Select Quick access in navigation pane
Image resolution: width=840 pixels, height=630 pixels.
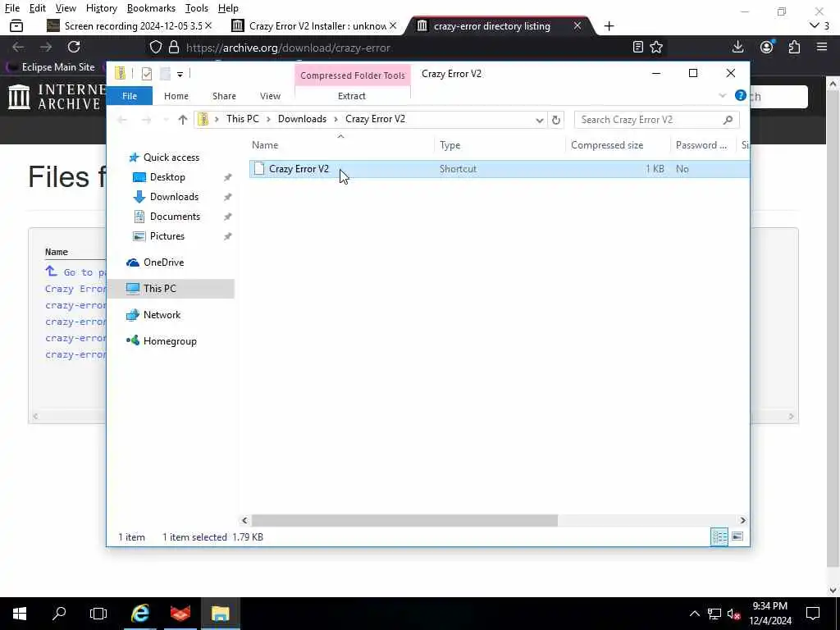[x=171, y=157]
